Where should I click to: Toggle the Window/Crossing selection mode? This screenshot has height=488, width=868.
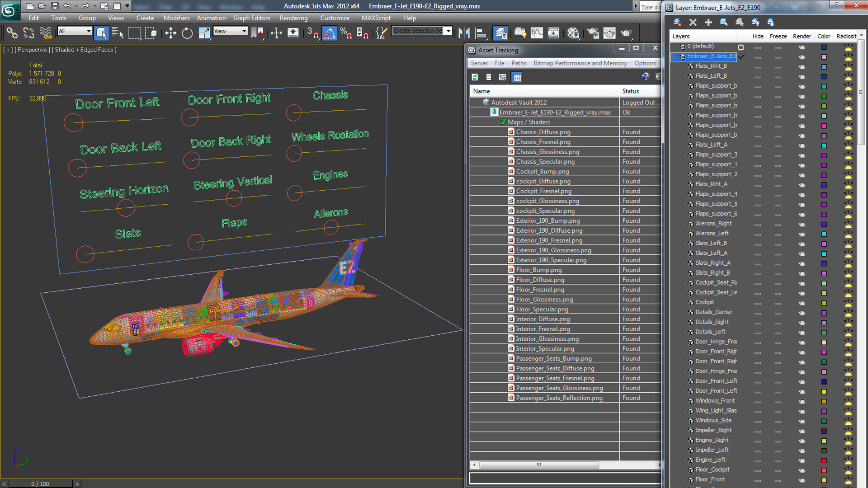point(151,33)
